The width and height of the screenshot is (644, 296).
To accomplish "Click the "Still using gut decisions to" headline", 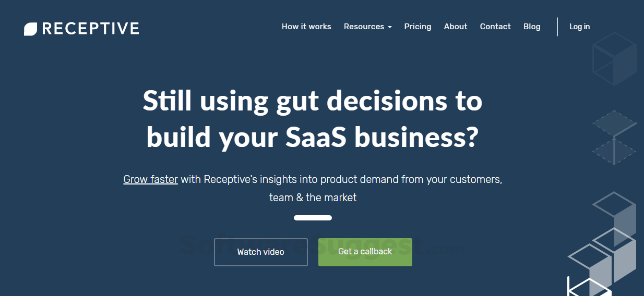I will click(312, 101).
